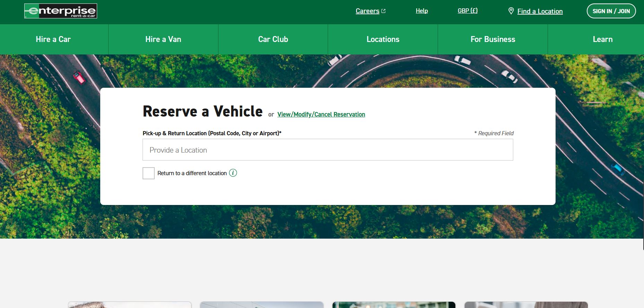Open the Learn menu
644x308 pixels.
pos(602,39)
